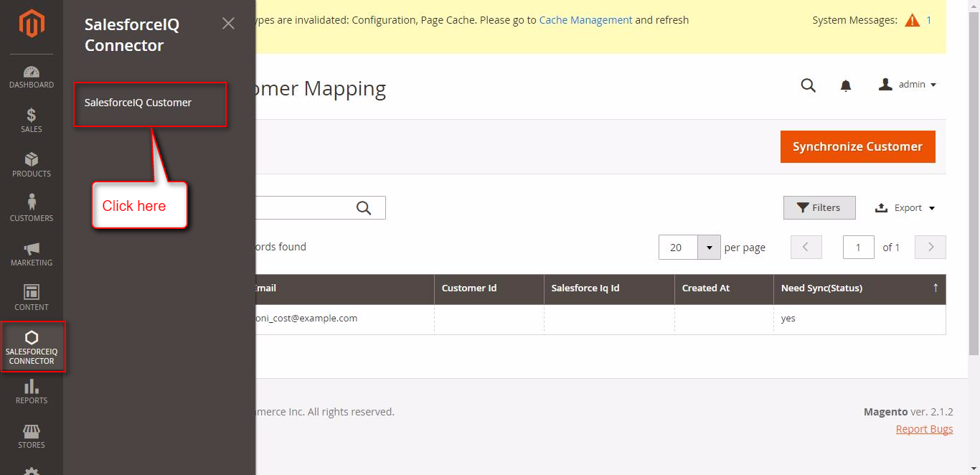The height and width of the screenshot is (475, 980).
Task: Open the SalesforceIQ Connector menu
Action: pyautogui.click(x=32, y=347)
